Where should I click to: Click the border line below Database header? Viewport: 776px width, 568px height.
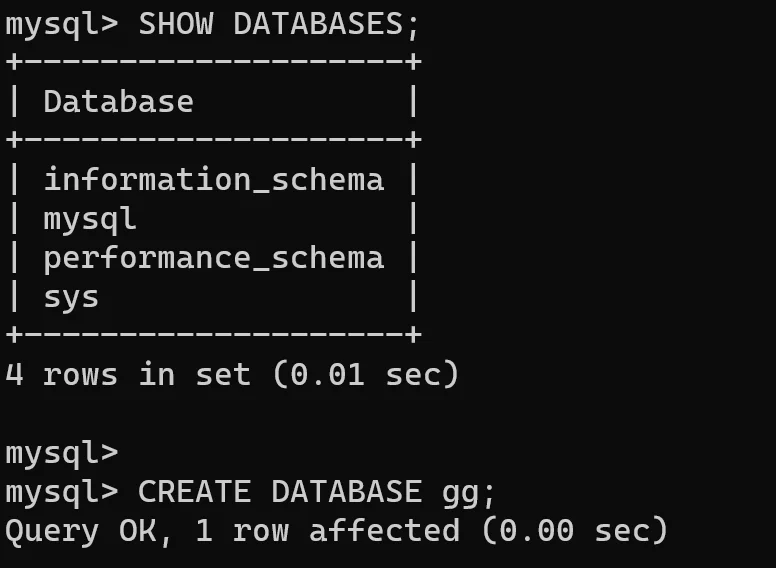tap(213, 140)
